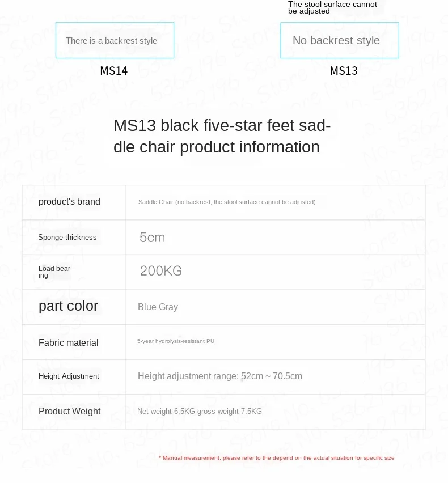Click 'The stool surface cannot be adjusted' note
Image resolution: width=448 pixels, height=483 pixels.
click(332, 7)
